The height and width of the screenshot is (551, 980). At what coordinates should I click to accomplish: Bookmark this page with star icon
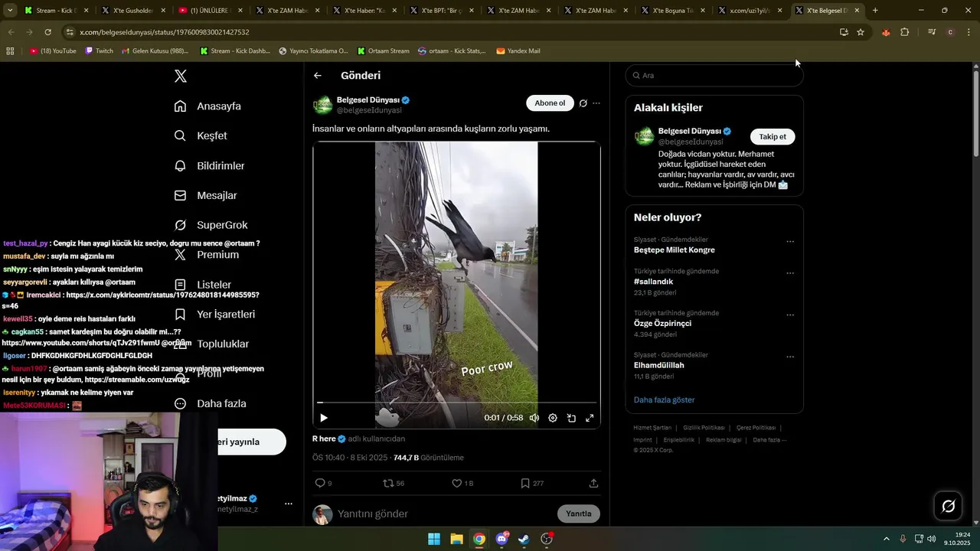861,32
